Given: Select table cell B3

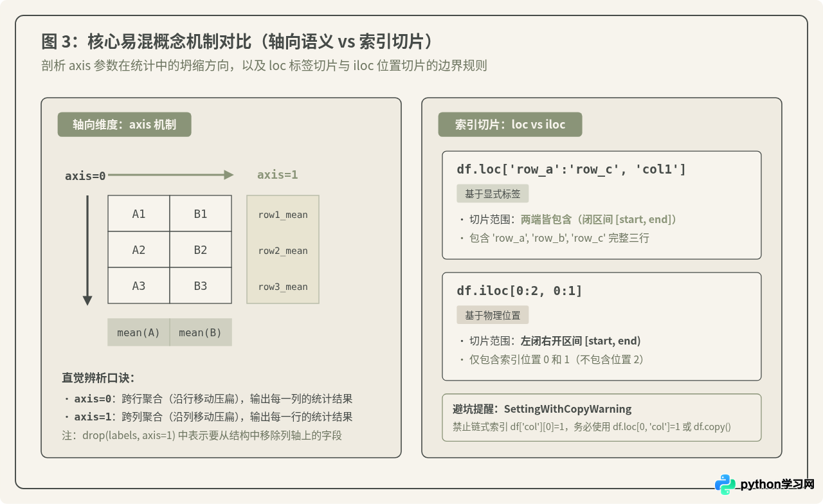Looking at the screenshot, I should (x=201, y=285).
